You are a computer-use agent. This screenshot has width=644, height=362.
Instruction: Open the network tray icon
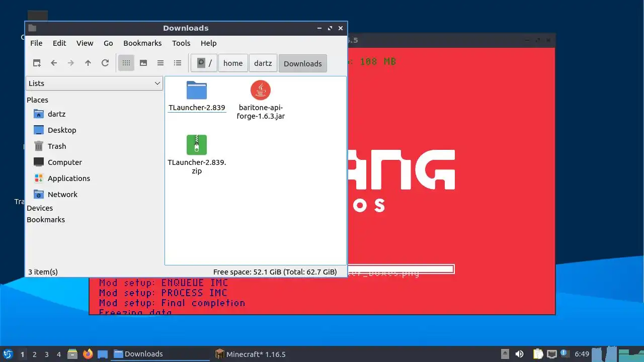pos(552,354)
